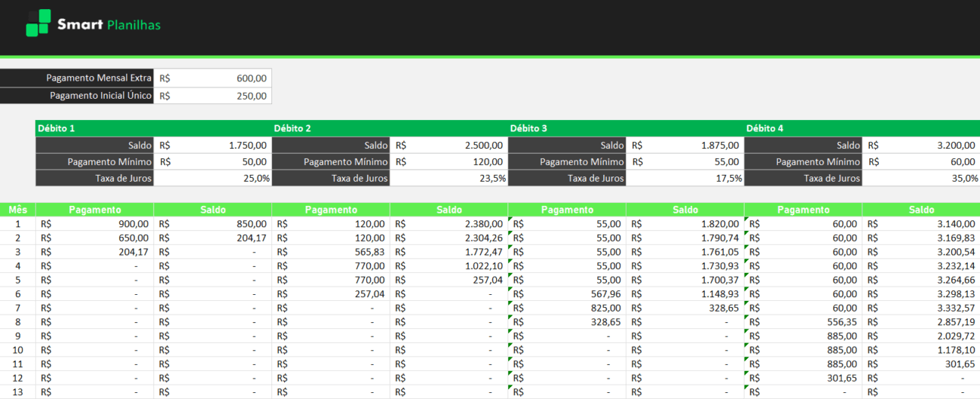Click the Débito 2 month 3 payment 565,83
Viewport: 980px width, 399px height.
(x=330, y=252)
